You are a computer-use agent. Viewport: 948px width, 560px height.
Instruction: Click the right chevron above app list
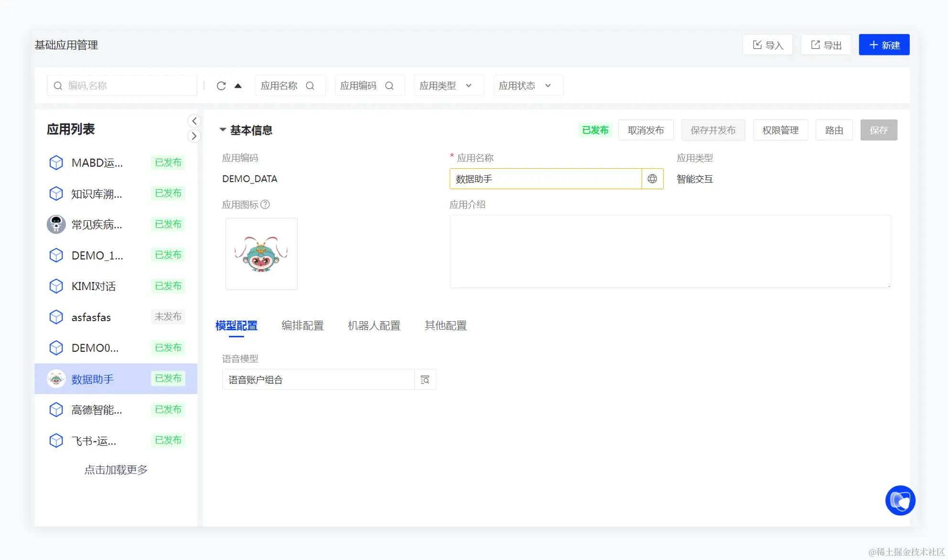194,136
